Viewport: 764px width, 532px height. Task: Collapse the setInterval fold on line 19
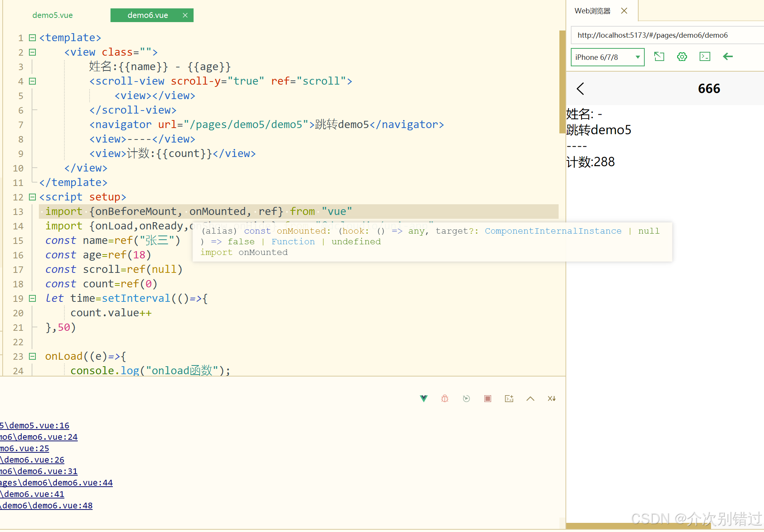tap(32, 298)
